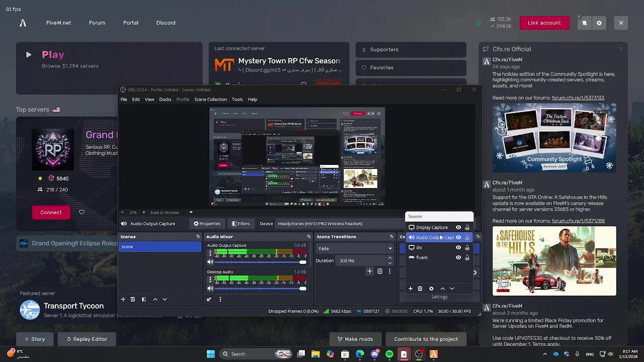This screenshot has height=362, width=644.
Task: Undock the Scene Transitions panel via header icon
Action: point(391,237)
